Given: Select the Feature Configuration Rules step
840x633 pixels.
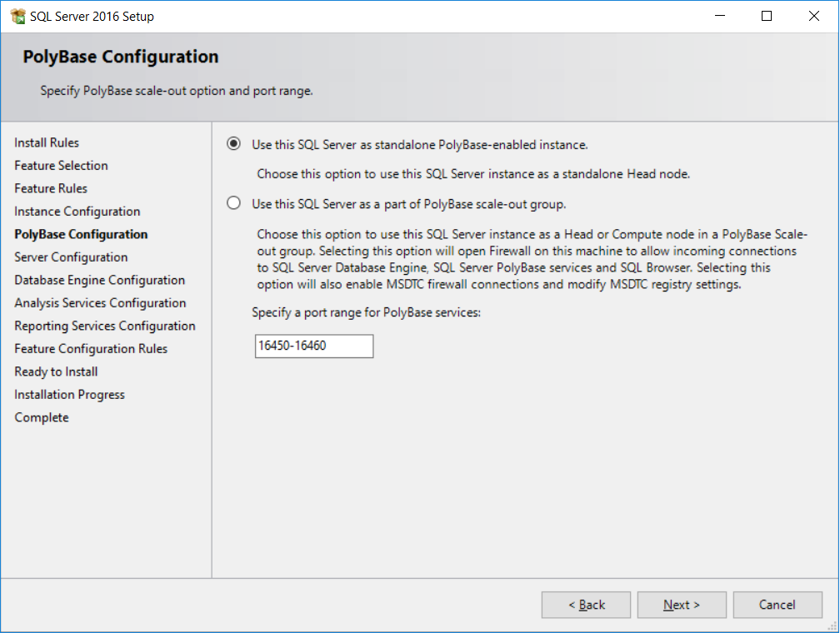Looking at the screenshot, I should pos(91,349).
